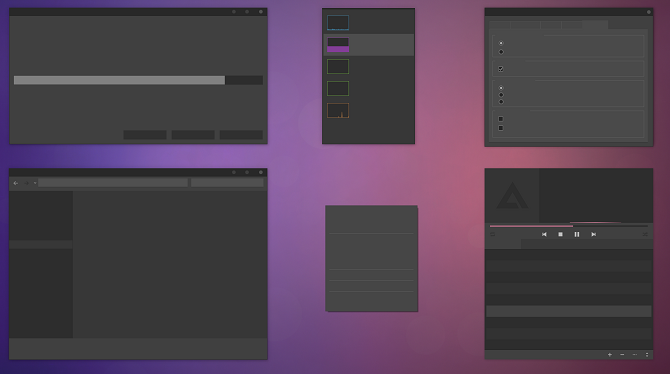Click the file manager search field
This screenshot has height=374, width=670.
coord(227,183)
